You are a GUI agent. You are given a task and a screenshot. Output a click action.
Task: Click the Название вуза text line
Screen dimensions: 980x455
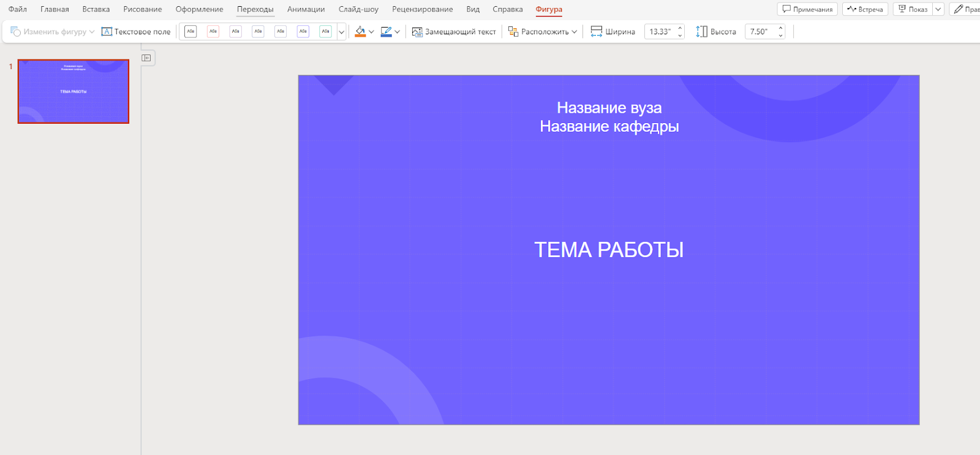click(609, 108)
